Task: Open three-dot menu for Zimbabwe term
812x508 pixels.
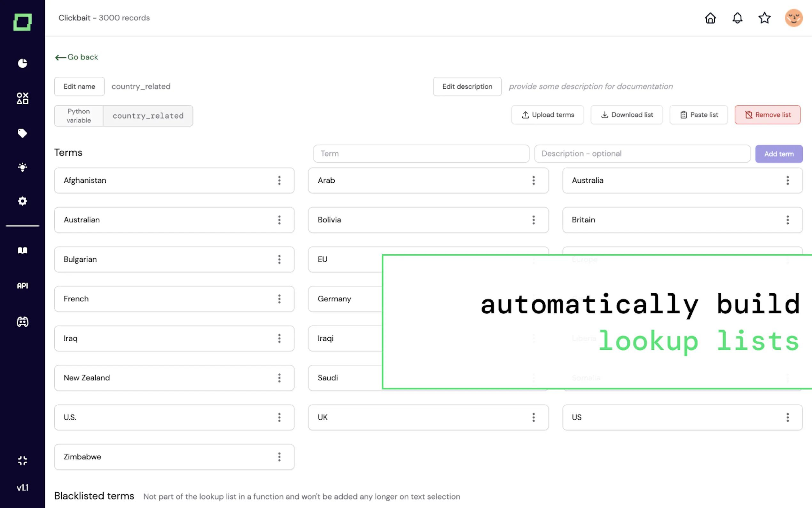Action: click(x=279, y=456)
